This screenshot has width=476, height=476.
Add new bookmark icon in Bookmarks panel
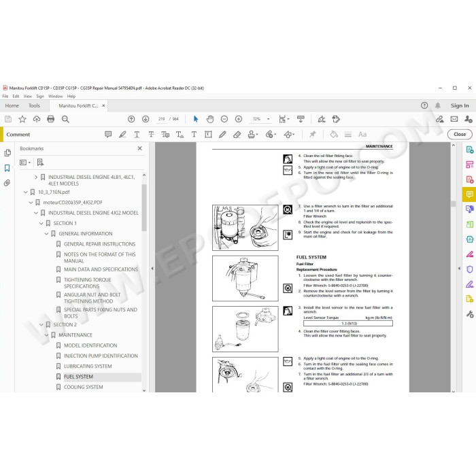[40, 163]
